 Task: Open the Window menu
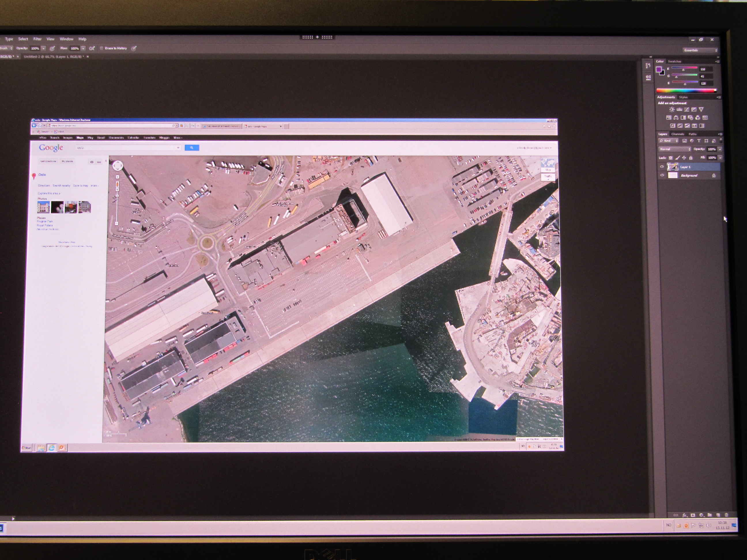(67, 39)
